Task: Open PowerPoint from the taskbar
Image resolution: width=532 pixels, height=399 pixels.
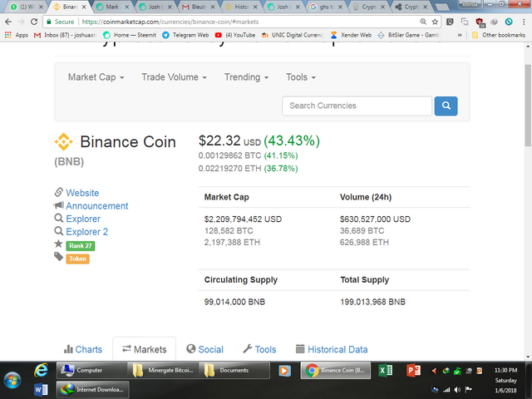Action: 414,371
